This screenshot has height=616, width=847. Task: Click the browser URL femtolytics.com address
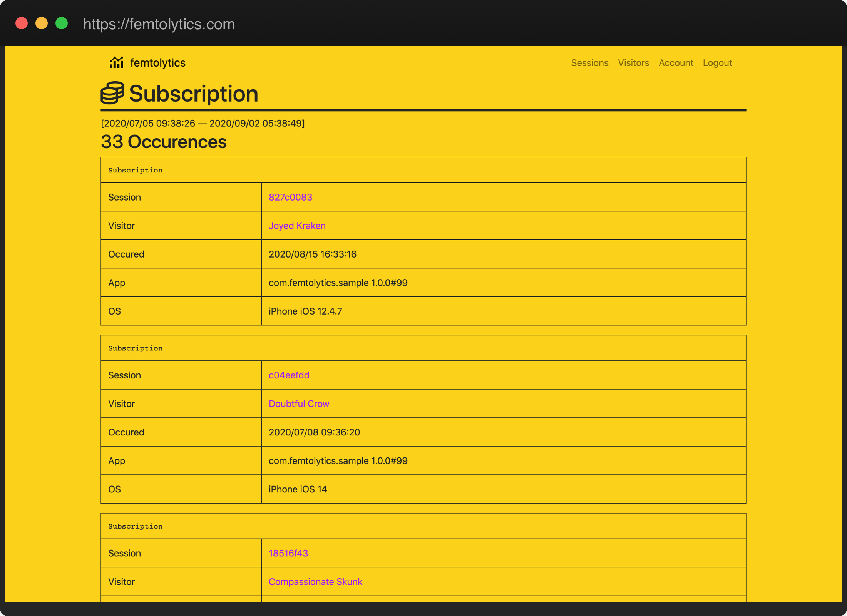coord(159,24)
